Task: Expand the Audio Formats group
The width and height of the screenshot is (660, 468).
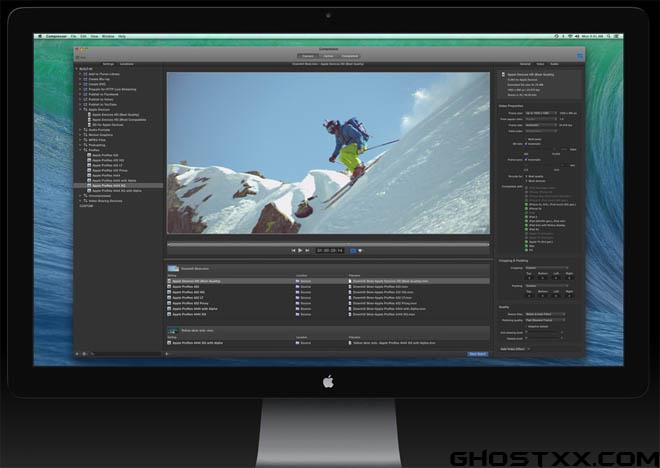Action: [x=79, y=128]
